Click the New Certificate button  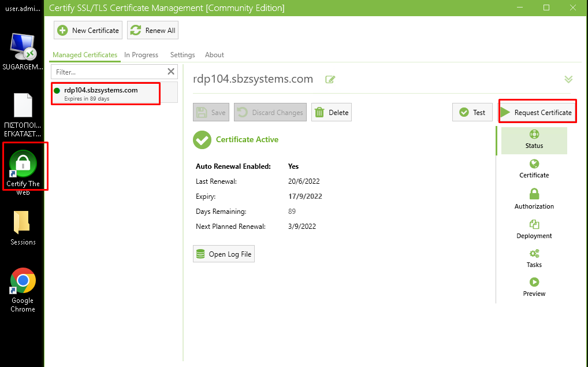point(88,30)
